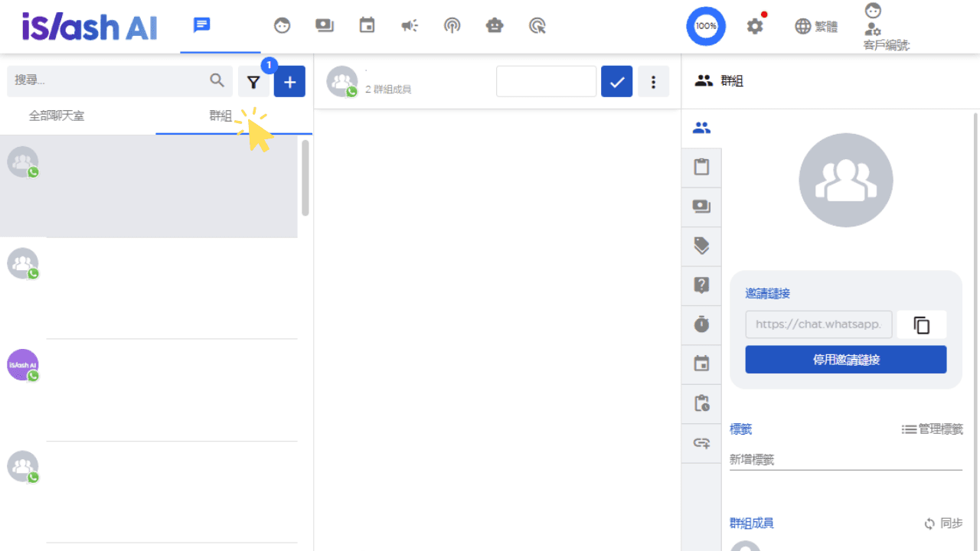Select the calendar sidebar tab in group panel
This screenshot has height=551, width=980.
point(701,364)
